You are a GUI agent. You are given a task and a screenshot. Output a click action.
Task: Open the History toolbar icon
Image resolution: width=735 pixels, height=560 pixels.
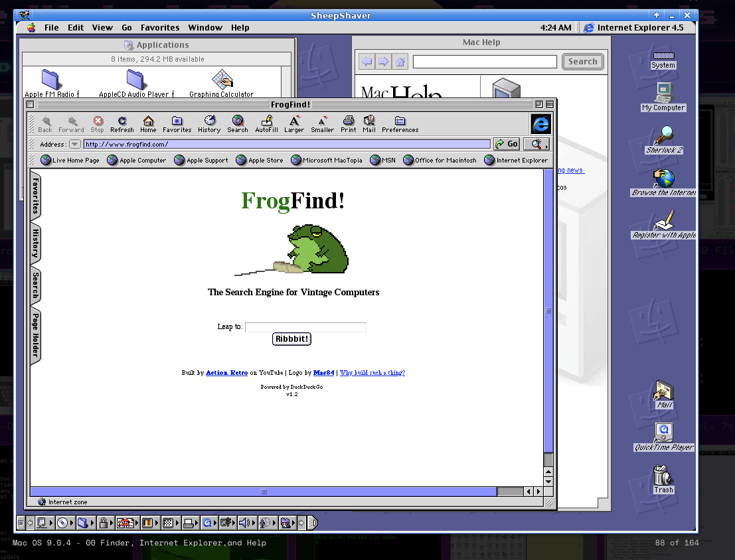[x=209, y=124]
